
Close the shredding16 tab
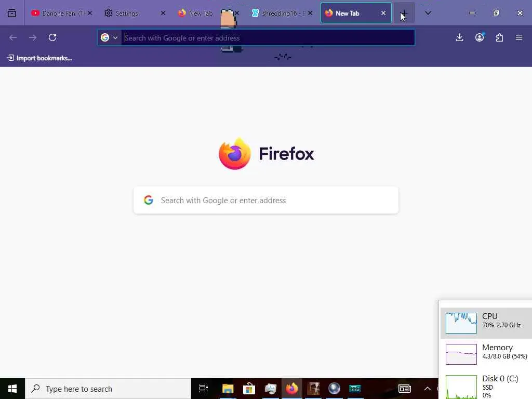coord(310,13)
